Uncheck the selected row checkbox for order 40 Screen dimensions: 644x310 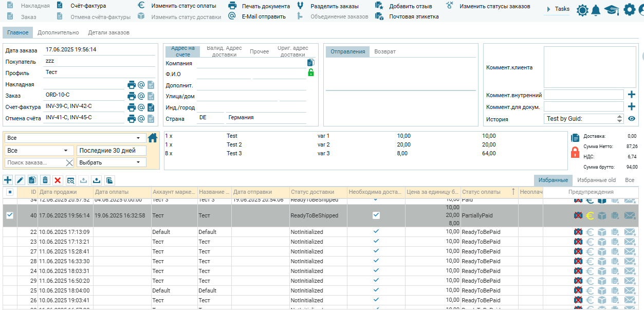click(x=10, y=215)
